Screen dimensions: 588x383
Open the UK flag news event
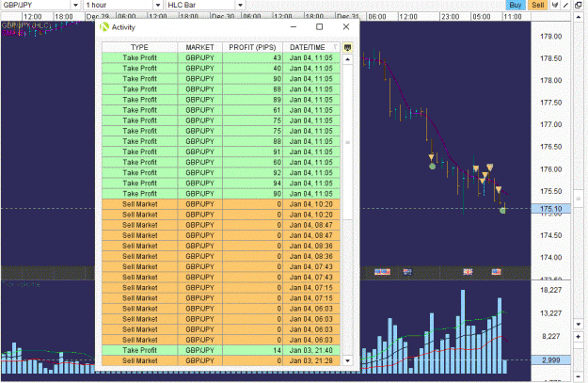[x=468, y=272]
